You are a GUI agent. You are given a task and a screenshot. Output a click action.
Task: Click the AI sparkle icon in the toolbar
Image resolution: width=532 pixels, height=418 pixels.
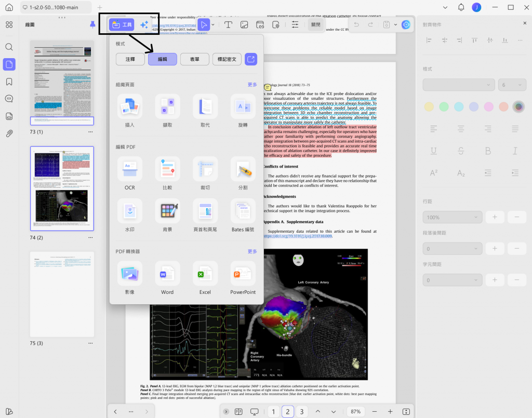point(144,25)
